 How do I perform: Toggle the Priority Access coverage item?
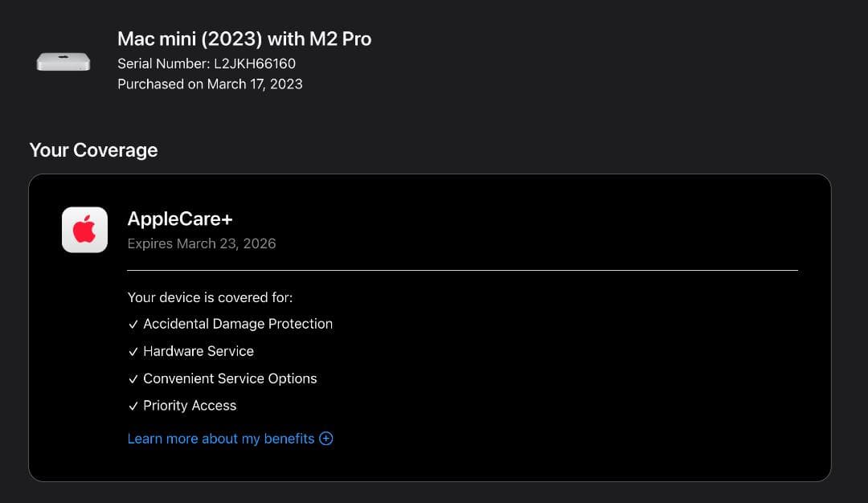[190, 406]
